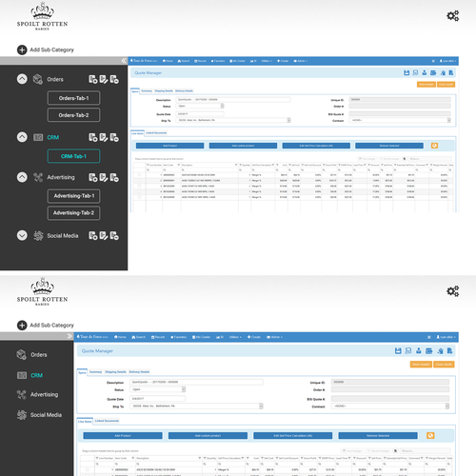Click the Save disk icon in top Quote Manager
The width and height of the screenshot is (476, 476).
tap(407, 72)
